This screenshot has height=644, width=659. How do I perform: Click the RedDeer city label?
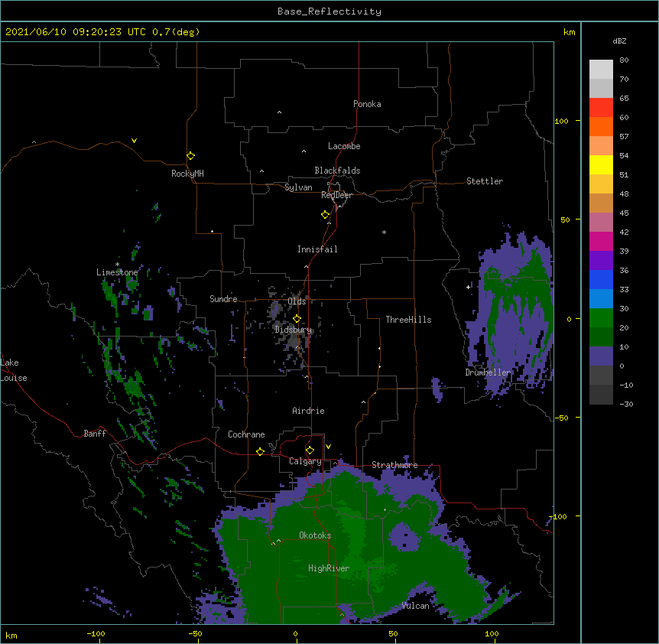pos(336,195)
